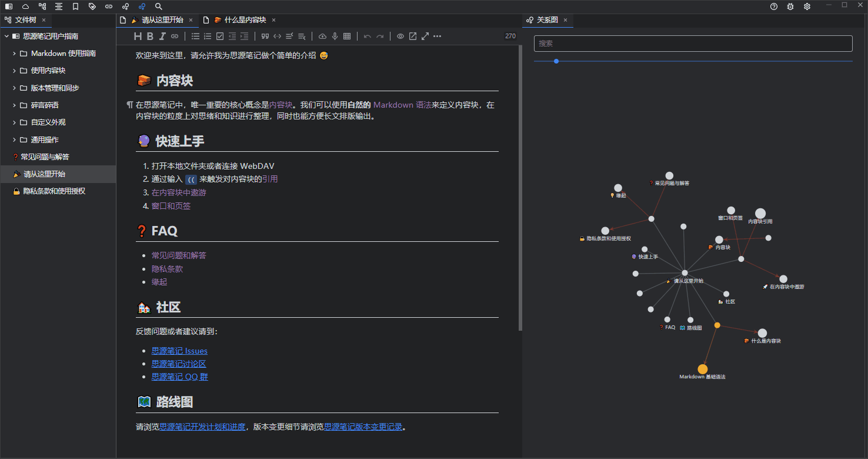Open the 思源笔记 QQ 群 link
868x459 pixels.
tap(179, 377)
